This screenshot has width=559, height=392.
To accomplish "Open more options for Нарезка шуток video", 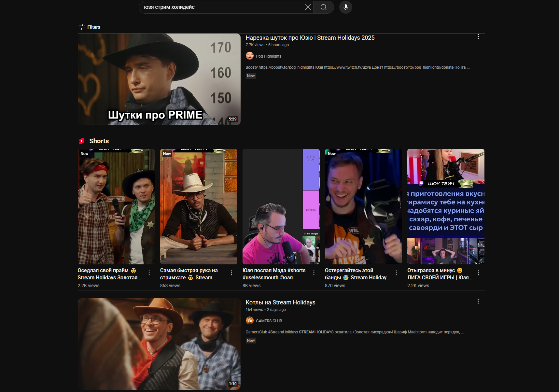I will 478,37.
